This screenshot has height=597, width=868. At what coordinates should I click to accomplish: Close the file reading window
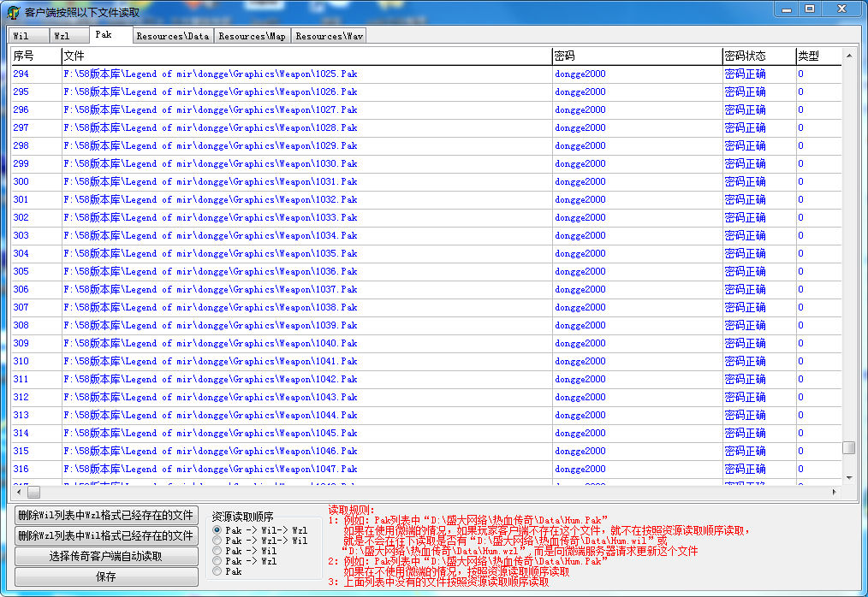tap(841, 9)
